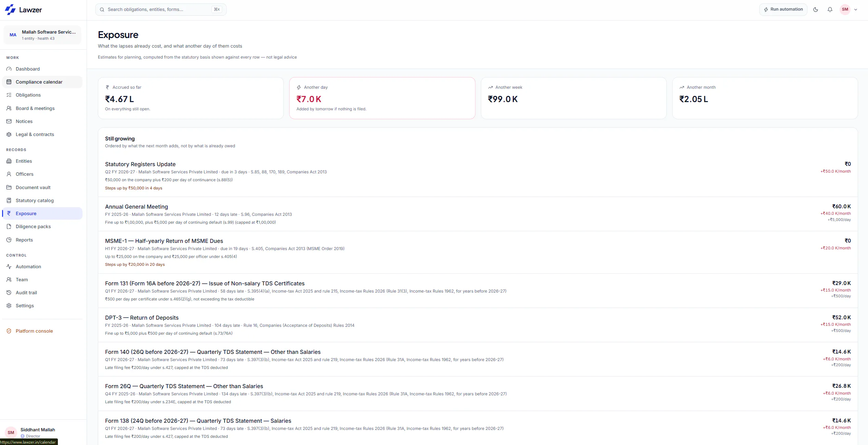Open the MSME-1 Half-yearly Return row
Viewport: 868px width, 445px height.
[x=478, y=252]
